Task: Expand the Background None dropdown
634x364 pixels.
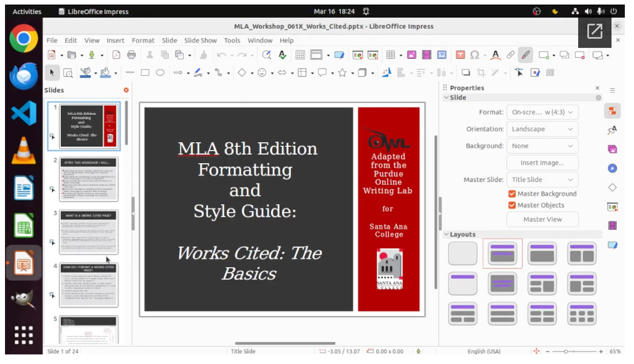Action: click(542, 146)
